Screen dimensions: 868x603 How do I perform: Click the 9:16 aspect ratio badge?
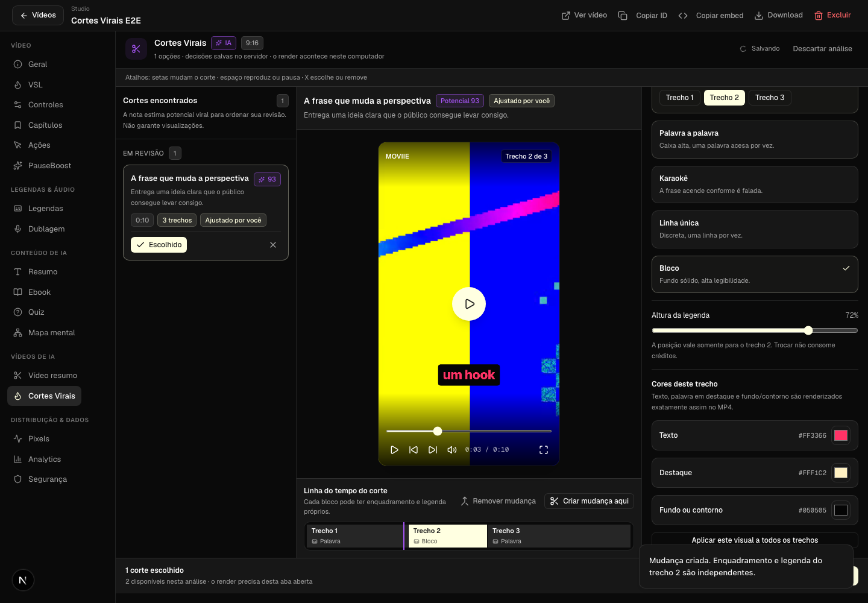[x=252, y=43]
